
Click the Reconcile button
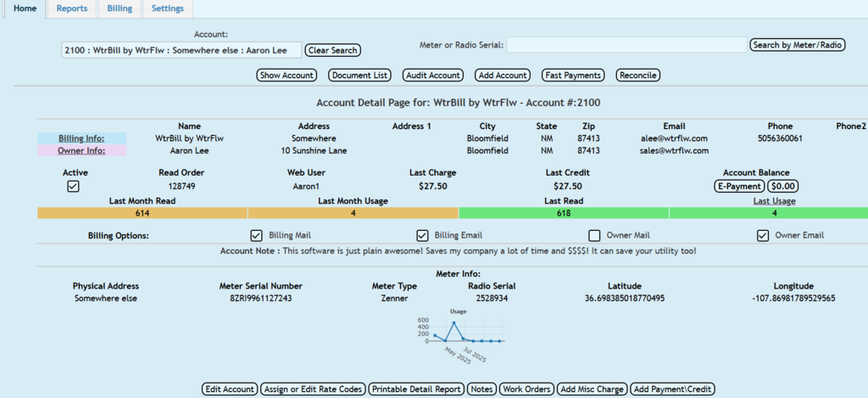coord(638,76)
